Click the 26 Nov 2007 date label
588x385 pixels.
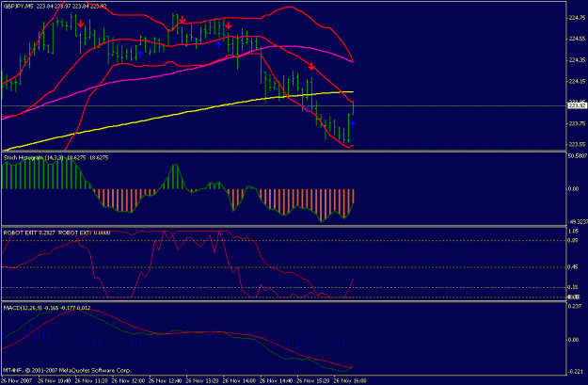coord(17,380)
